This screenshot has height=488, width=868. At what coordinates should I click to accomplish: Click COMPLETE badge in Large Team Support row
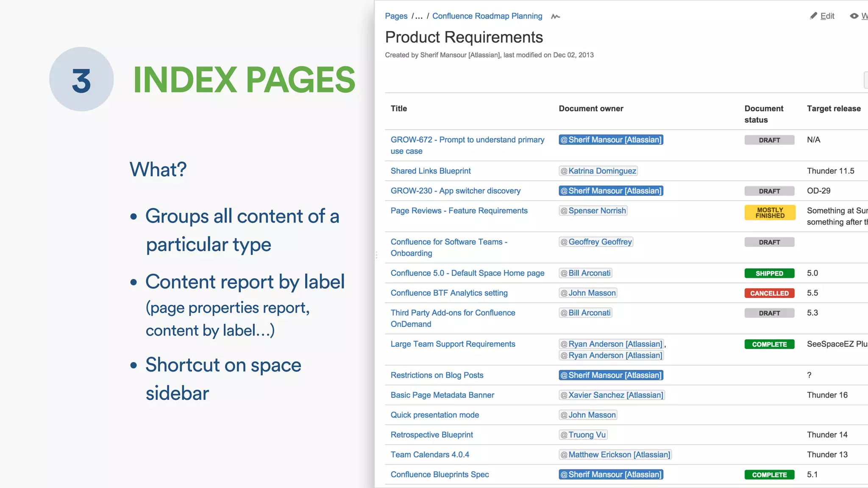point(769,344)
